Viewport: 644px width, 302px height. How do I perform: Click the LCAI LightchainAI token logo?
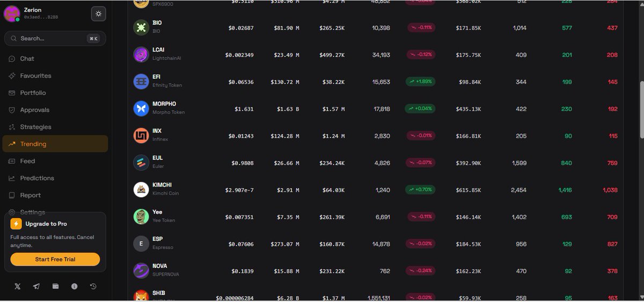pos(141,54)
